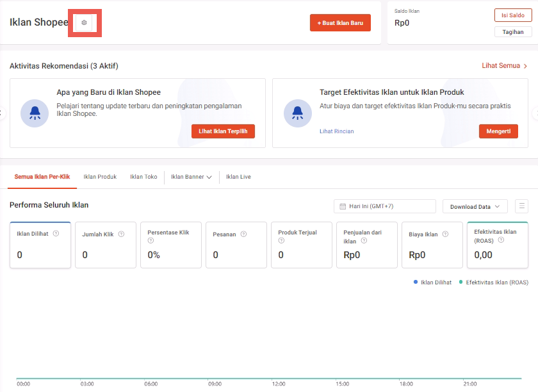Click the Saldo Iklan Rp0 balance

[x=402, y=22]
